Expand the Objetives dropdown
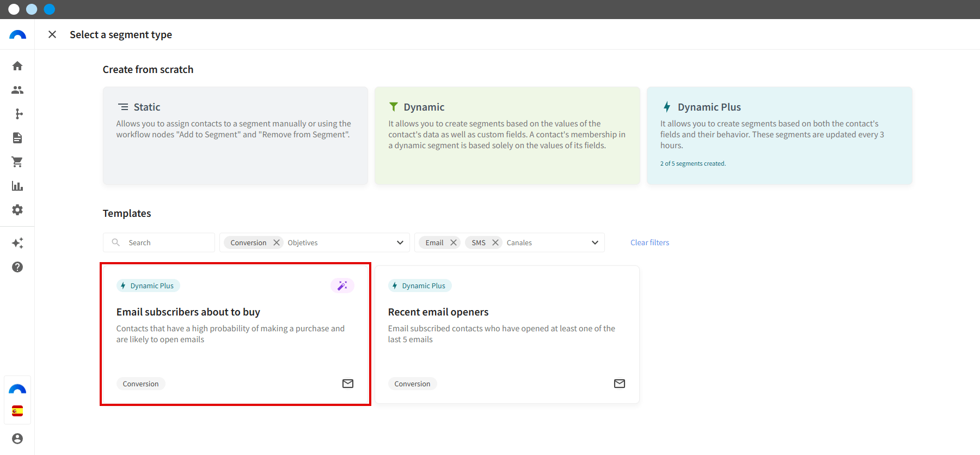The image size is (980, 455). (400, 242)
